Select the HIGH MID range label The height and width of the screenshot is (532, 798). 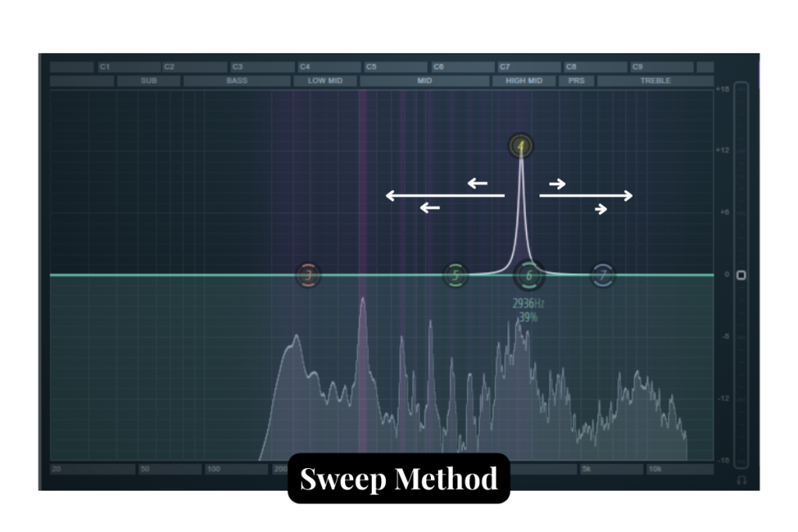[524, 81]
